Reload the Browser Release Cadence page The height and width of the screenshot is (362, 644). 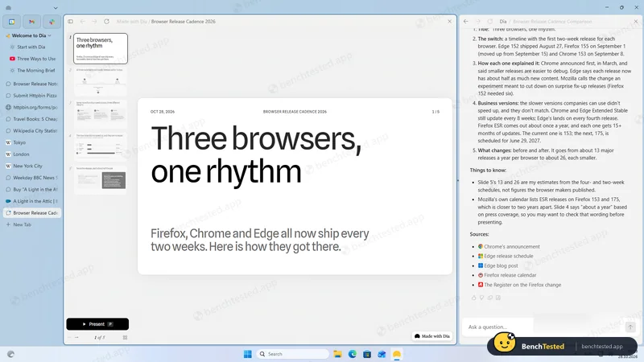[x=106, y=22]
